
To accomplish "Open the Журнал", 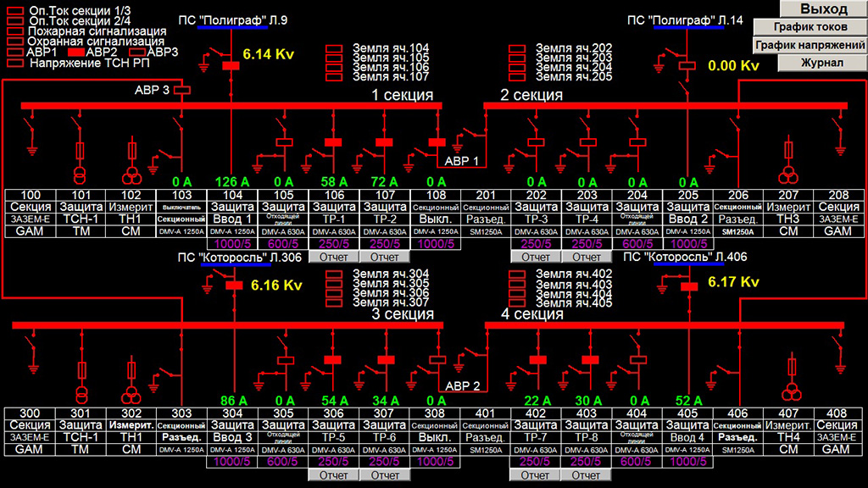I will 822,63.
